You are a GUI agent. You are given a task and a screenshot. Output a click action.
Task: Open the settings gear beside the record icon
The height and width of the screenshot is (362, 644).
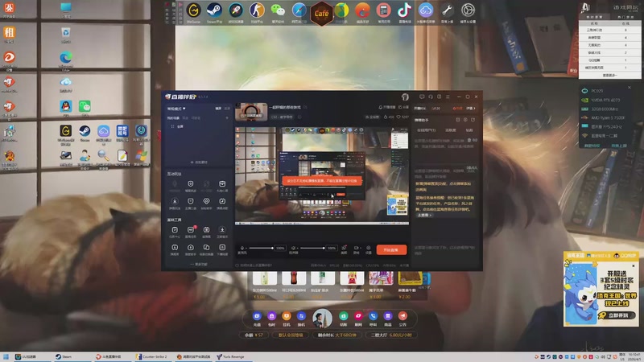click(369, 248)
